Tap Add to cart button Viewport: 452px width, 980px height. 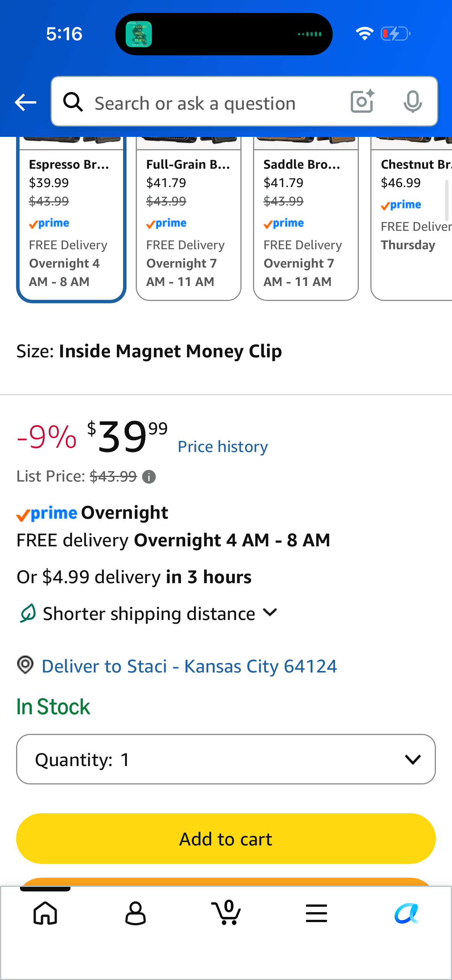click(x=226, y=839)
